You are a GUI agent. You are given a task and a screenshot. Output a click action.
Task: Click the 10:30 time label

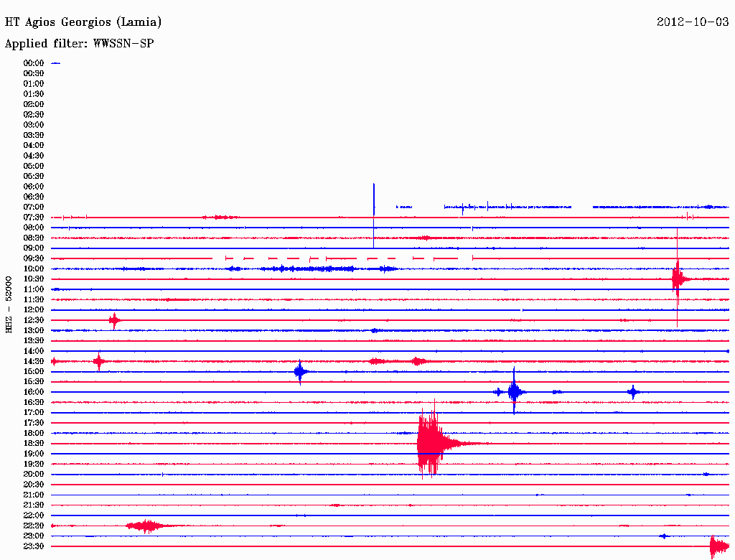tap(34, 279)
